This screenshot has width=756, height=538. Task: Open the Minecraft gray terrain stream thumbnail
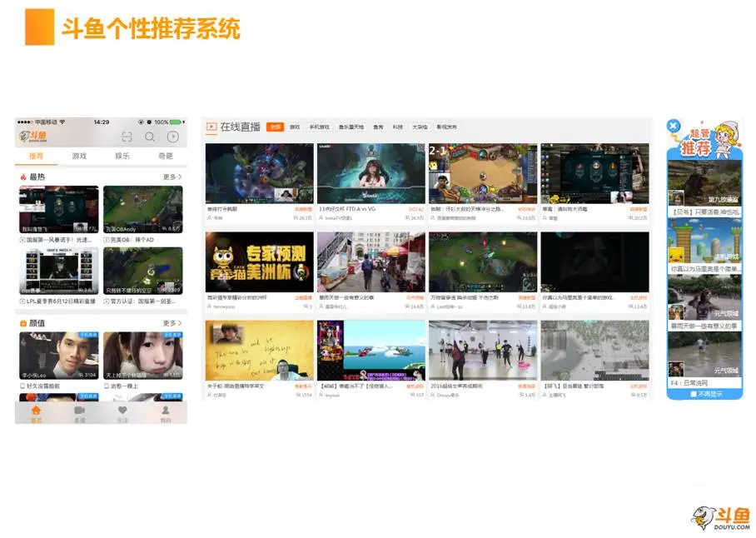pos(594,351)
